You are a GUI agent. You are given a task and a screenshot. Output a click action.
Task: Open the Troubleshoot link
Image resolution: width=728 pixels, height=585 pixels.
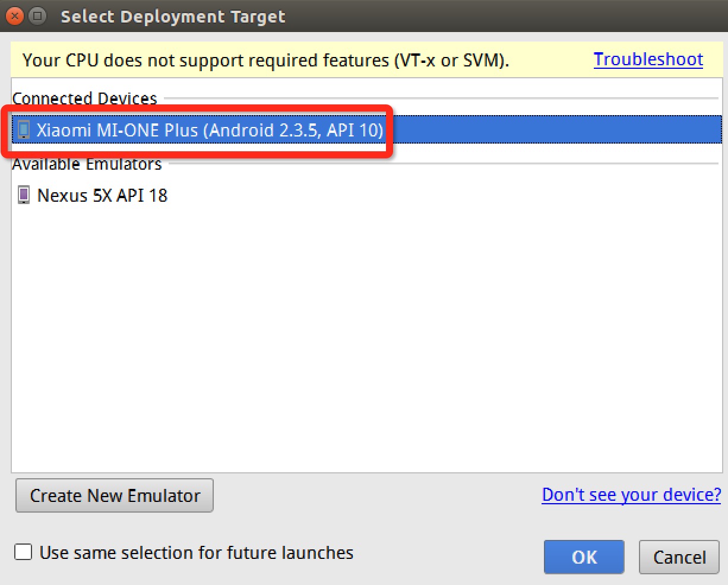[x=648, y=60]
